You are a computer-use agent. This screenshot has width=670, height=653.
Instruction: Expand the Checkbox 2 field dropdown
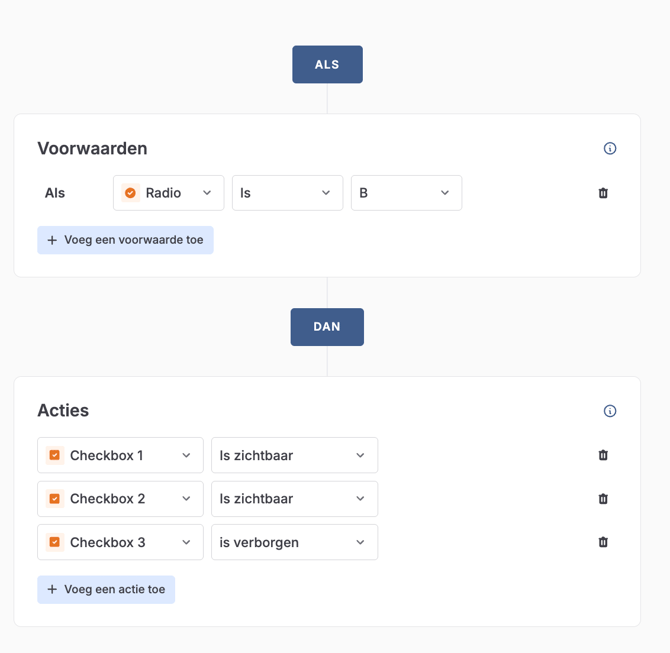[x=120, y=499]
